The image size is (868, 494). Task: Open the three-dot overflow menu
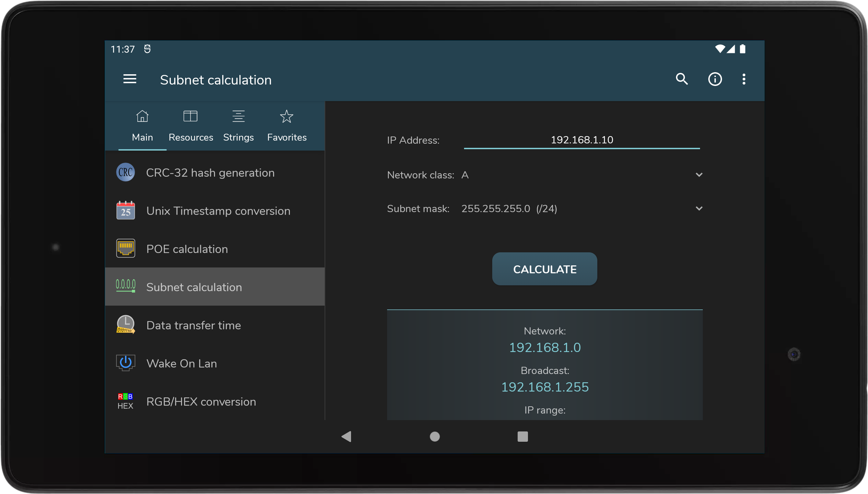click(744, 79)
